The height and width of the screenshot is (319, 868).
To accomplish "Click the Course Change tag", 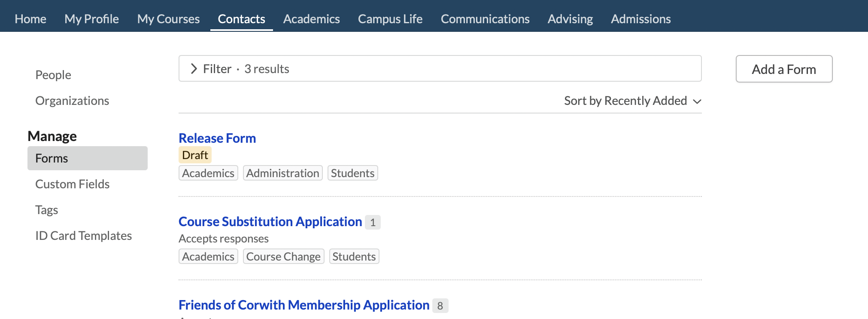I will [283, 257].
